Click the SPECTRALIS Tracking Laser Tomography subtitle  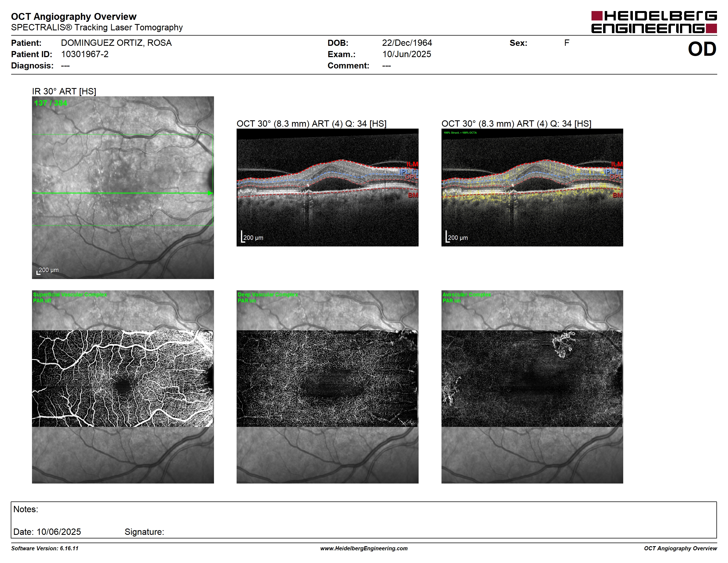[97, 27]
